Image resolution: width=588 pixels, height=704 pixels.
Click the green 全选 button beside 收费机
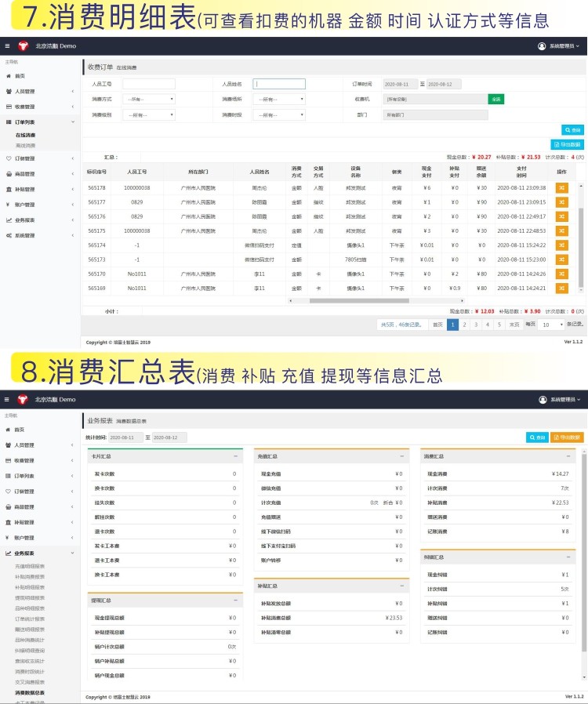pyautogui.click(x=495, y=100)
